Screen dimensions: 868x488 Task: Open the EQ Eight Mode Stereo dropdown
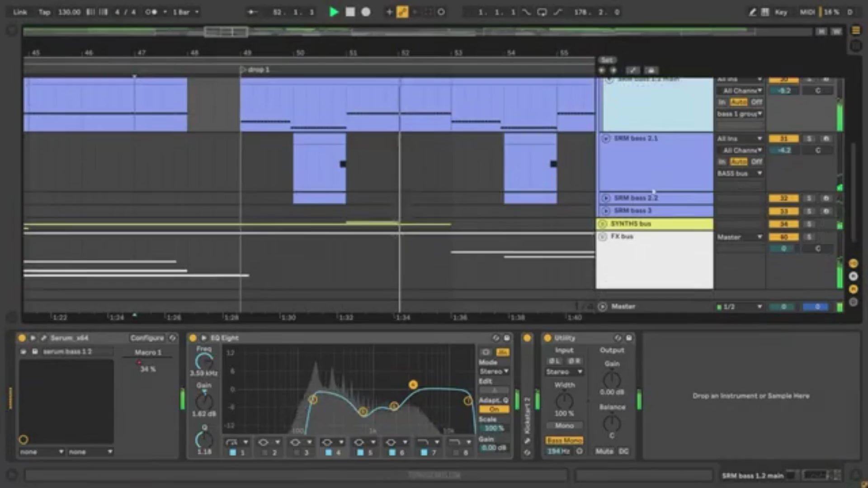[494, 371]
